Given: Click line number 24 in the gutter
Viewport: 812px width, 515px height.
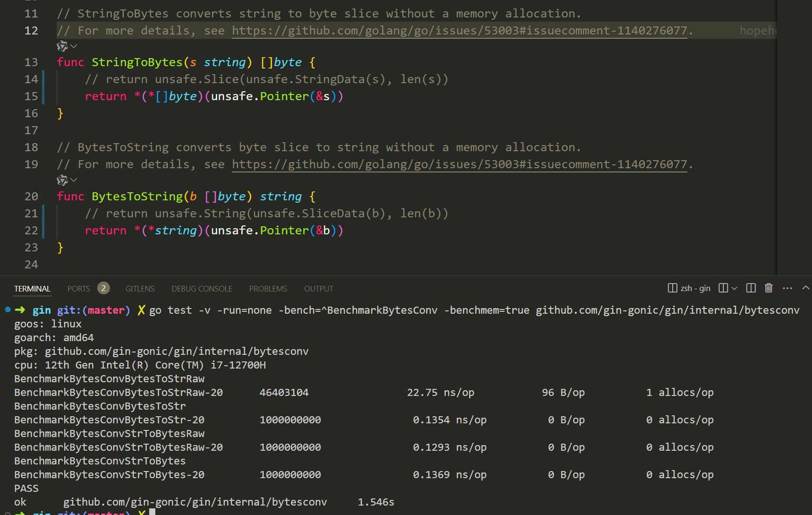Looking at the screenshot, I should click(31, 265).
